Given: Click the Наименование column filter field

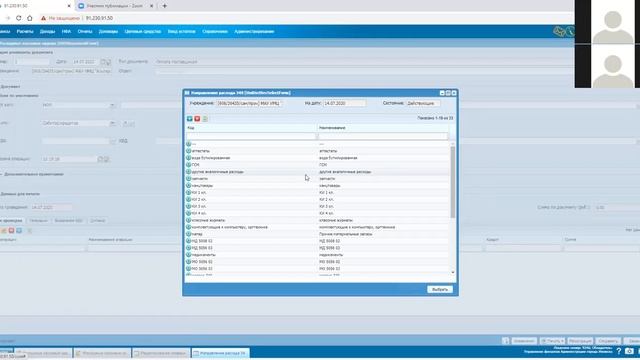Looking at the screenshot, I should tap(382, 136).
